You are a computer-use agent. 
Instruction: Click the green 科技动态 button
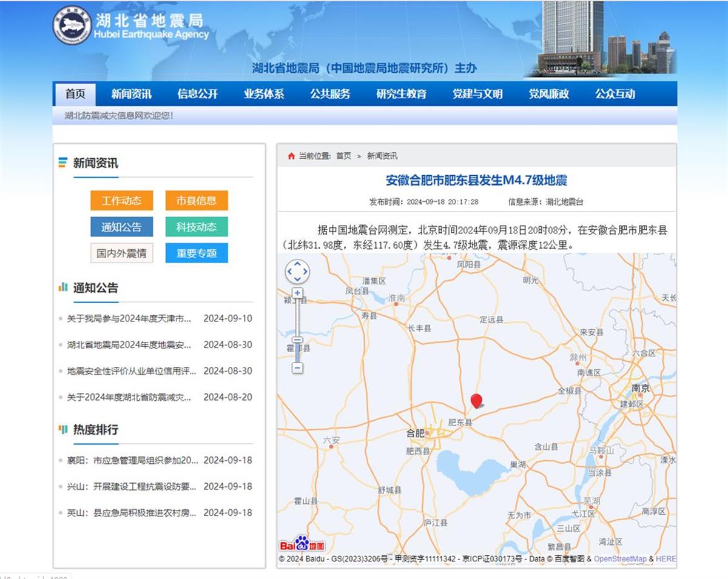197,227
